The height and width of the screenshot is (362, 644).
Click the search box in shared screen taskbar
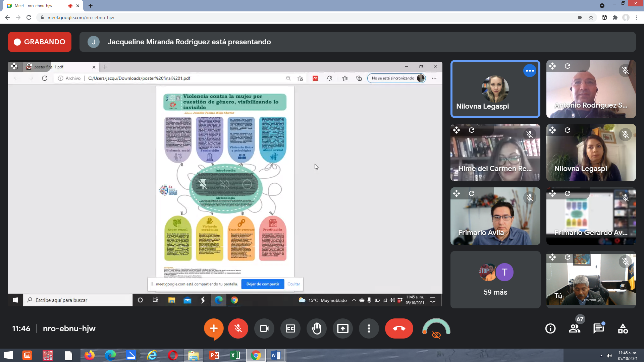[x=78, y=300]
